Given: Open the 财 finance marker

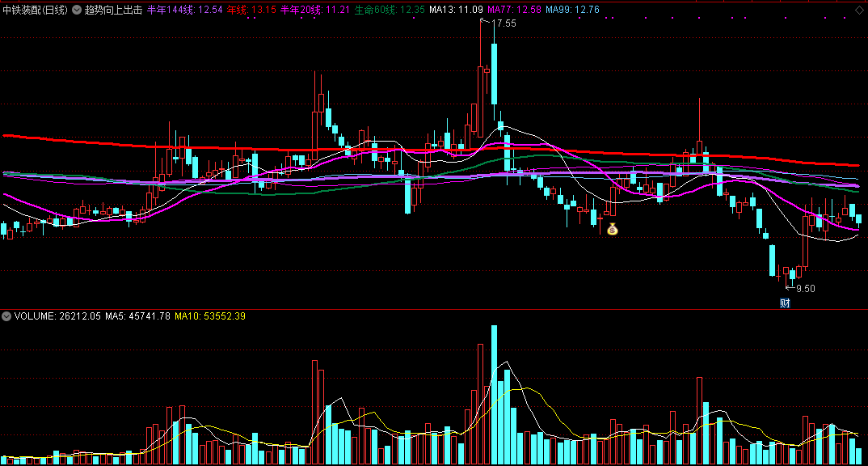Looking at the screenshot, I should (785, 303).
